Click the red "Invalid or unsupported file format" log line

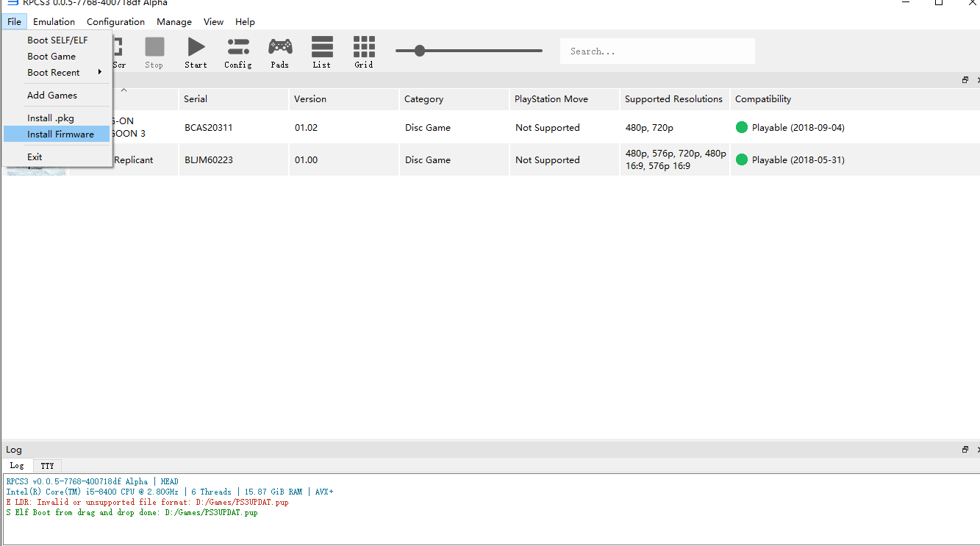[147, 503]
